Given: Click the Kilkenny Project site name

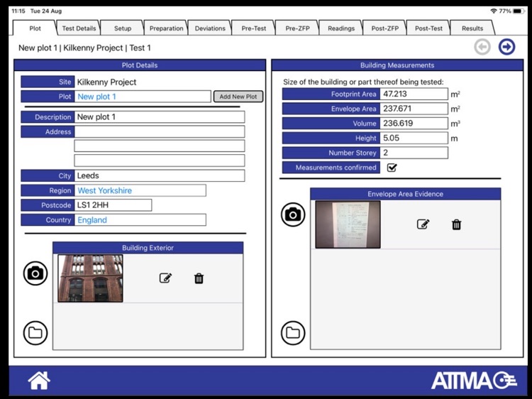Looking at the screenshot, I should [106, 82].
